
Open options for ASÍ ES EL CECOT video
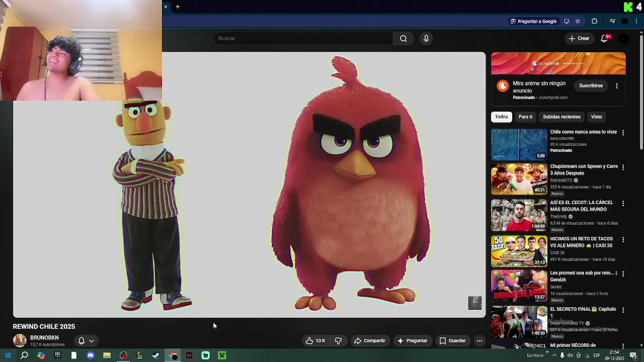[x=623, y=203]
